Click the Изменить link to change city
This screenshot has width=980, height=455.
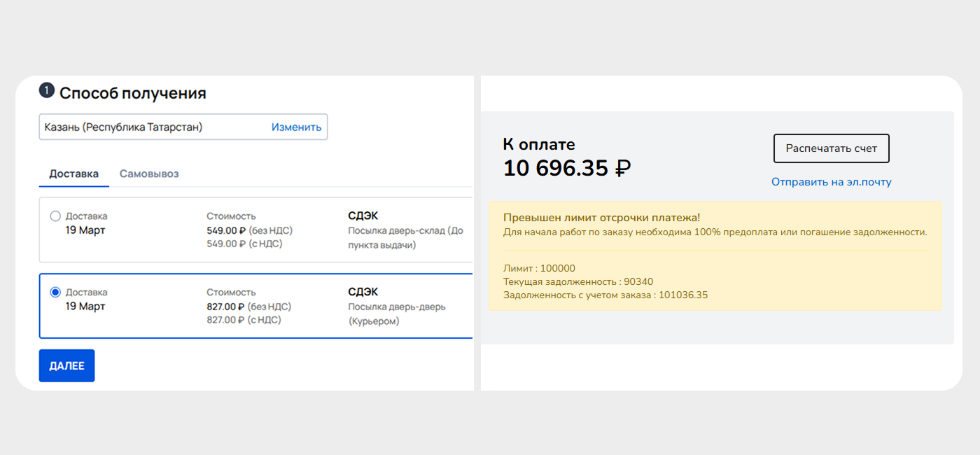coord(296,127)
